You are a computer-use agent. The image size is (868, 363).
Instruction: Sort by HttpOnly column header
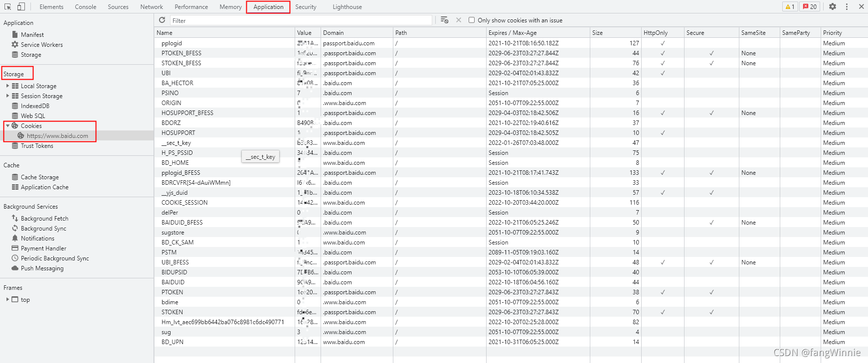[x=663, y=33]
